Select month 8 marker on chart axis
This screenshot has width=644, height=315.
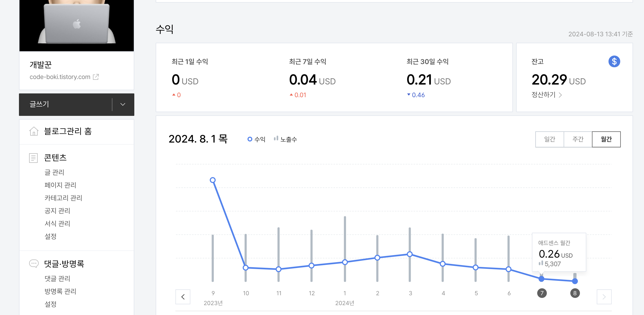575,293
